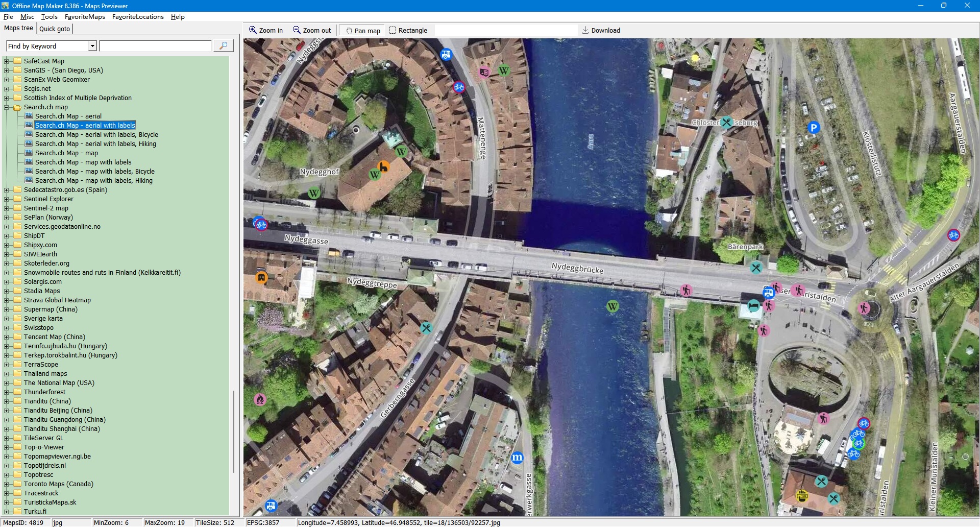Click the bicycle marker near Alter Aargauerstalden
The height and width of the screenshot is (527, 980).
[953, 235]
